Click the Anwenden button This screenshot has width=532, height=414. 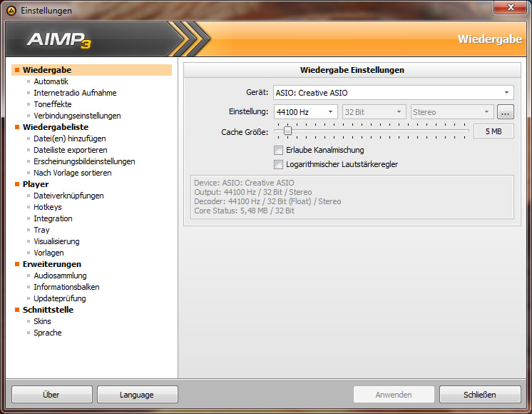[394, 394]
